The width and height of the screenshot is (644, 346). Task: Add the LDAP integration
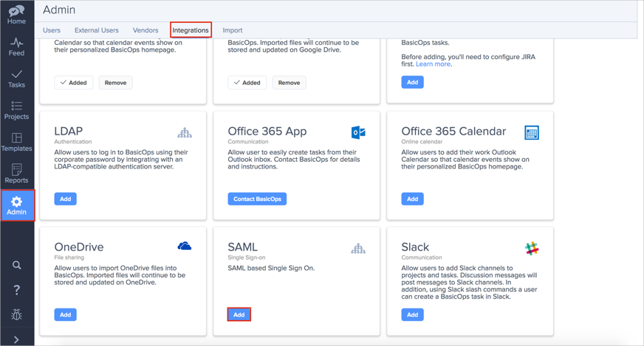click(65, 199)
